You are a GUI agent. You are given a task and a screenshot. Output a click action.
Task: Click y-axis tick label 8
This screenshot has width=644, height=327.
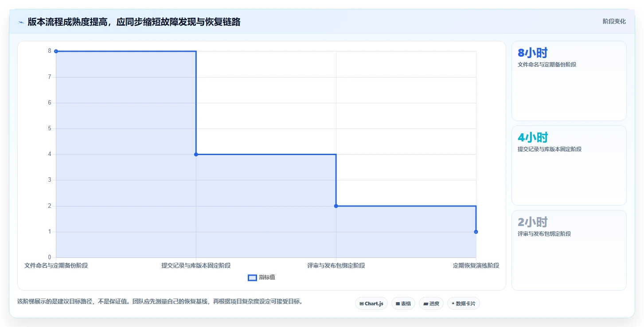(50, 51)
